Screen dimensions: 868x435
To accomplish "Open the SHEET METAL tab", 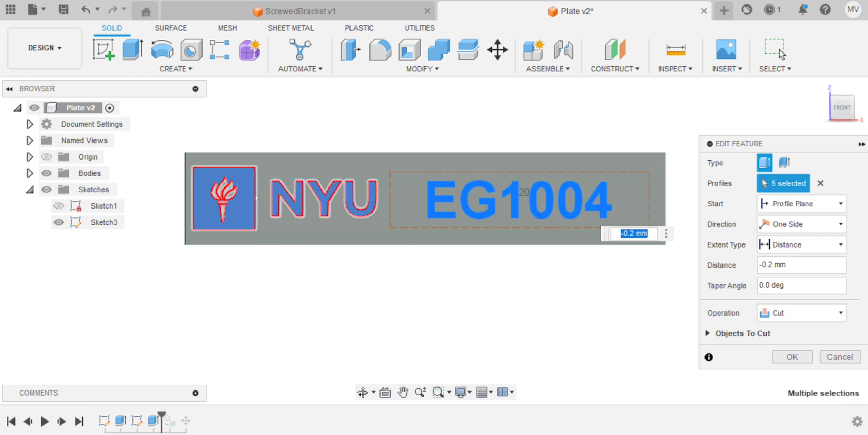I will (291, 28).
